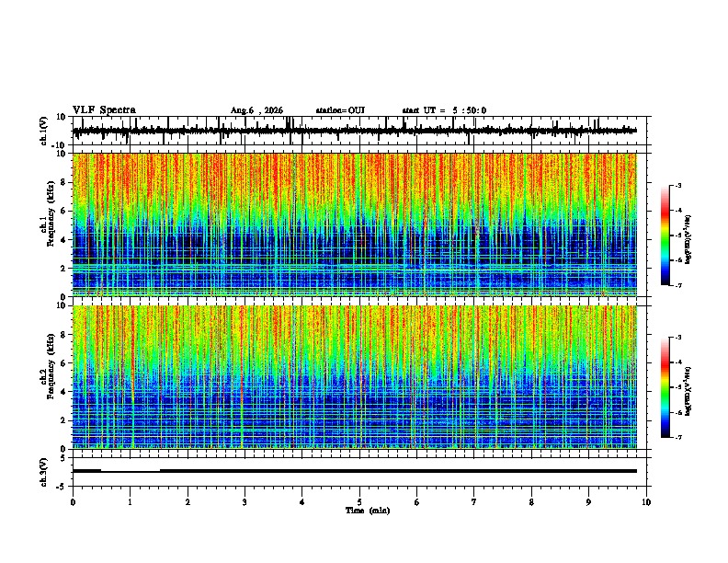Click the "2" kHz tick on ch.1 frequency axis
This screenshot has width=728, height=563.
(63, 268)
